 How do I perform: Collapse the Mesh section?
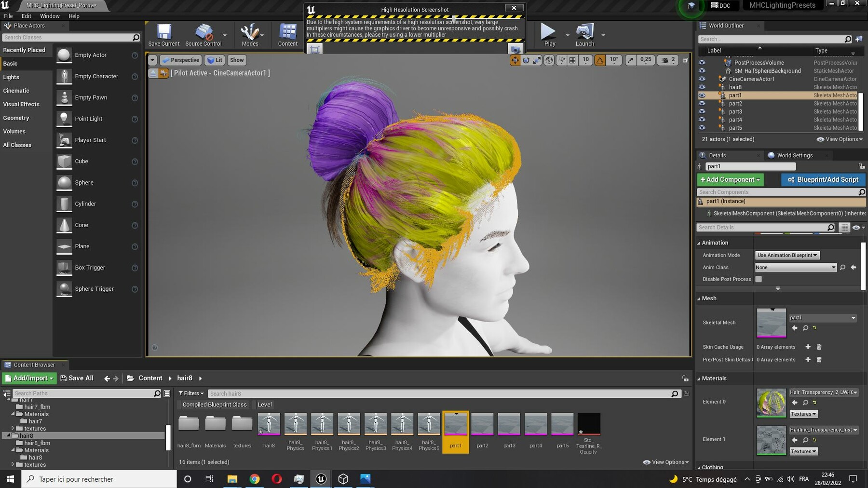pyautogui.click(x=699, y=298)
